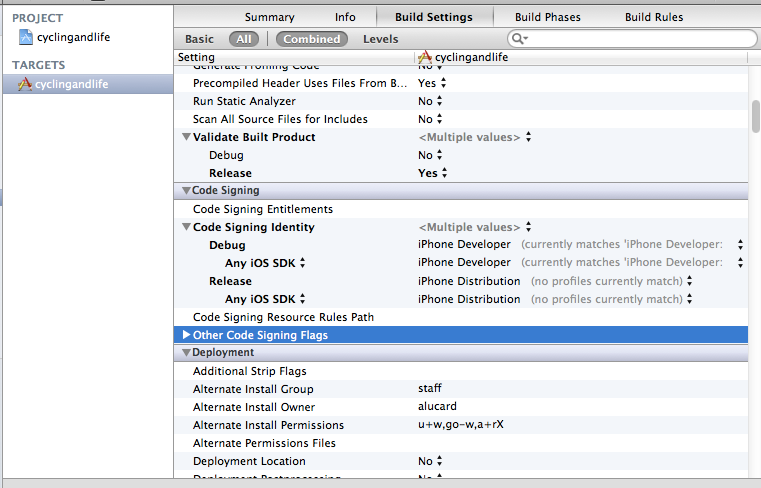Collapse the Deployment section
761x488 pixels.
(x=186, y=352)
